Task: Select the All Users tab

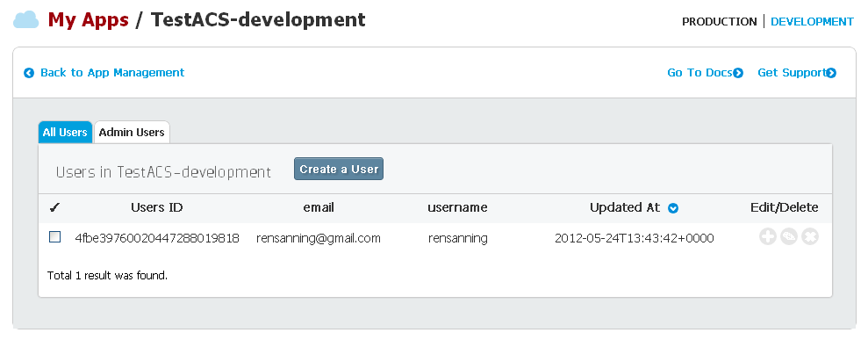Action: coord(65,133)
